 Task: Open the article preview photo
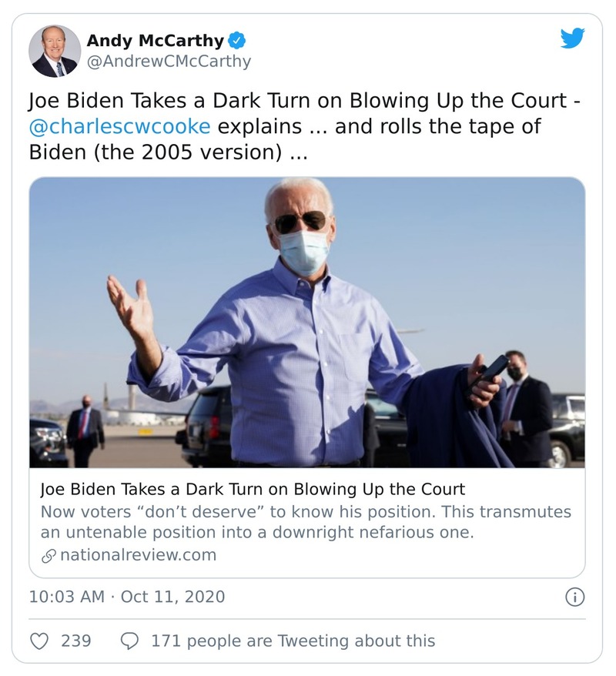pyautogui.click(x=306, y=322)
